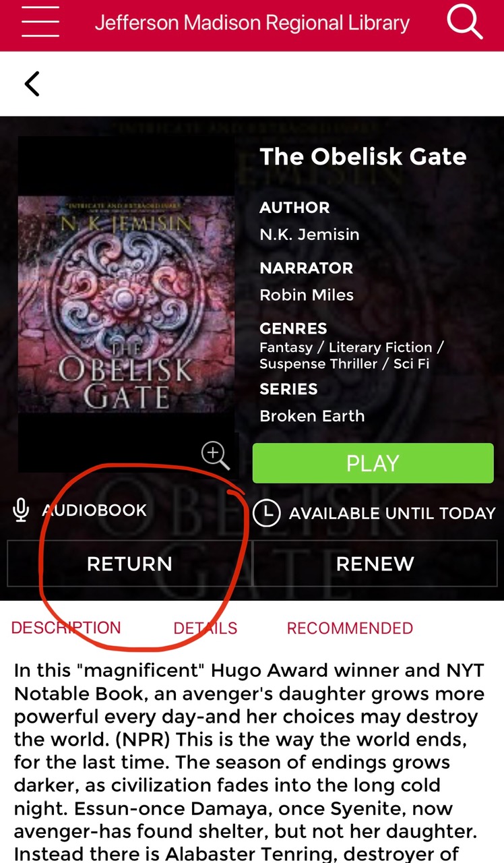The image size is (504, 863).
Task: Switch to the Description tab
Action: (x=66, y=628)
